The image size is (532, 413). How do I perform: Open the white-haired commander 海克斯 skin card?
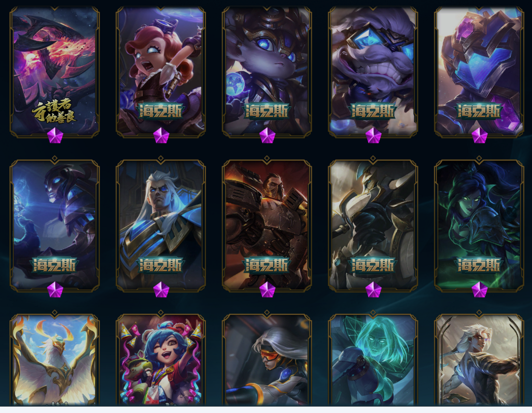pyautogui.click(x=161, y=225)
